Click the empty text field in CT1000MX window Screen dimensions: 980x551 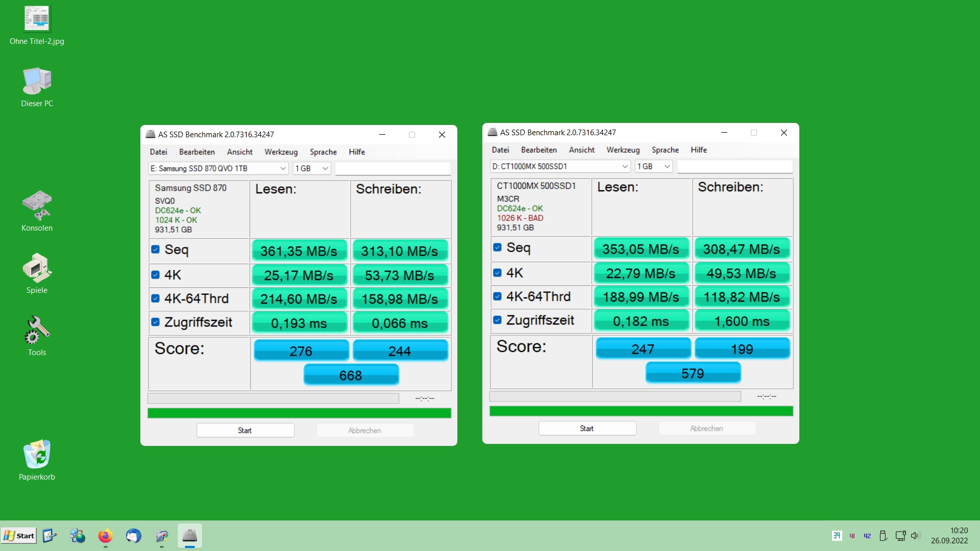tap(734, 166)
